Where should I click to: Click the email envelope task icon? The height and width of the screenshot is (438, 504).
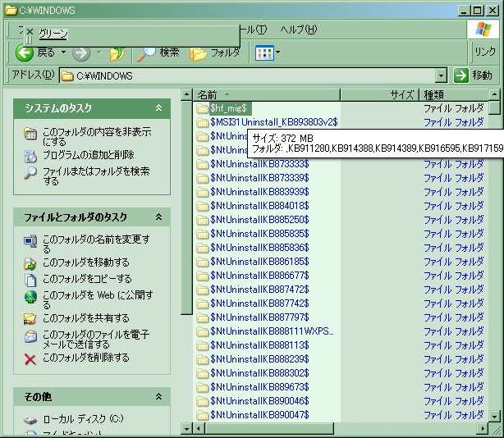(30, 336)
